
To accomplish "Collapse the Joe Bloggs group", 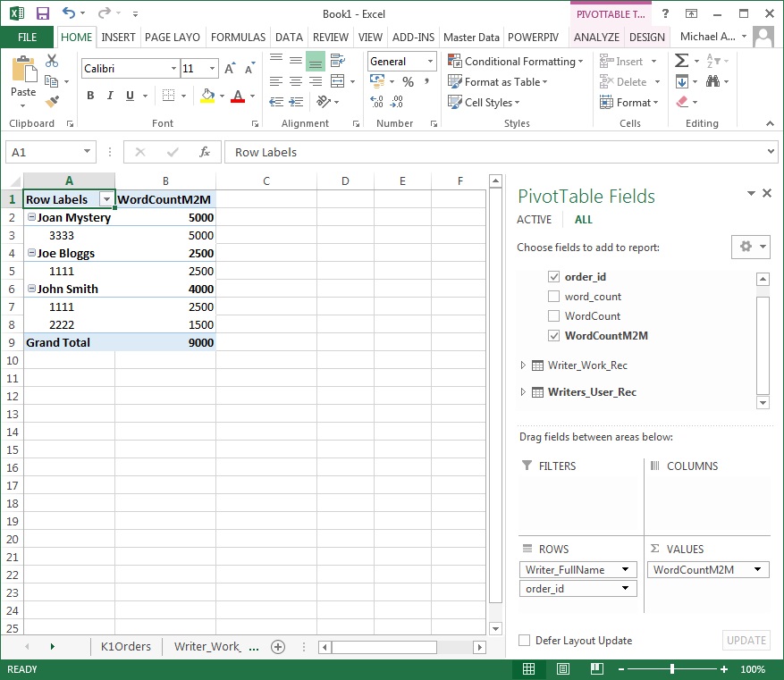I will coord(31,253).
